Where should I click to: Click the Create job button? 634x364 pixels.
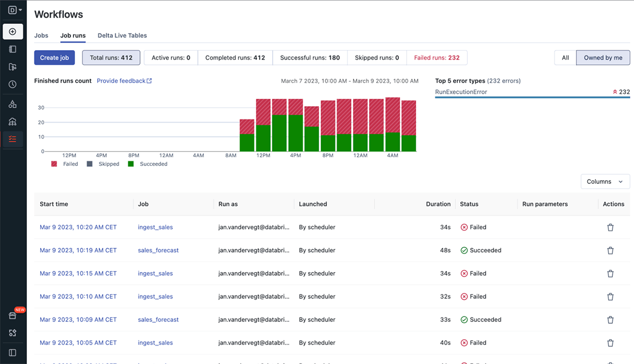[x=54, y=58]
